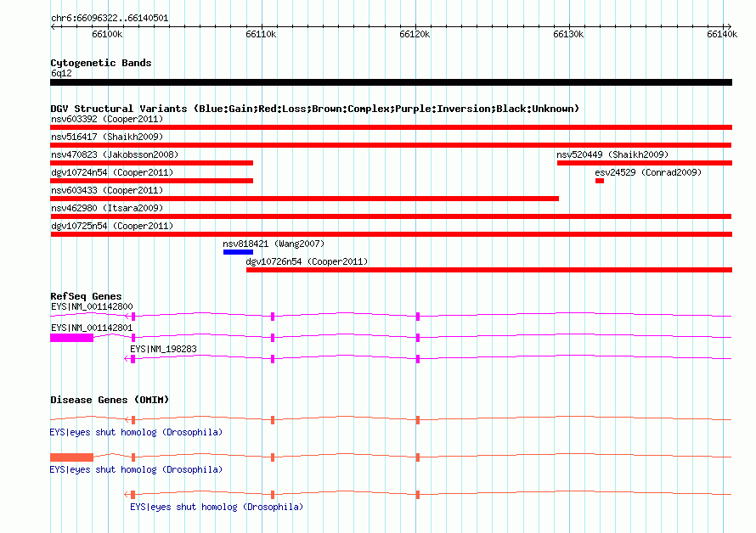Viewport: 756px width, 533px height.
Task: Click the large magenta exon of EYS|NM_001142801
Action: coord(72,338)
